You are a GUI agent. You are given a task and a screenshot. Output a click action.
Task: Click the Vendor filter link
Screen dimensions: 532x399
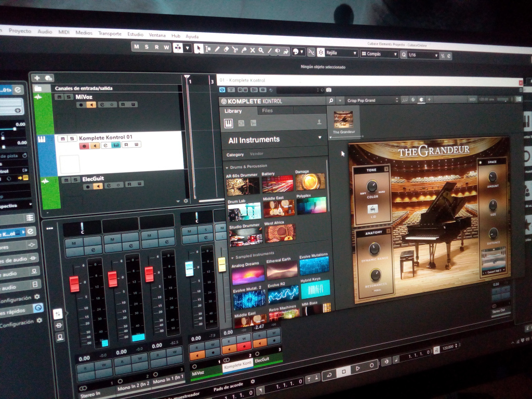pos(256,154)
